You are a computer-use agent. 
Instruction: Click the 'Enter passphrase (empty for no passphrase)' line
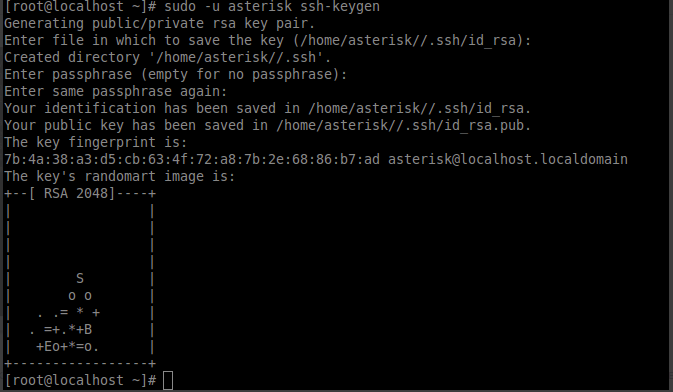[176, 74]
